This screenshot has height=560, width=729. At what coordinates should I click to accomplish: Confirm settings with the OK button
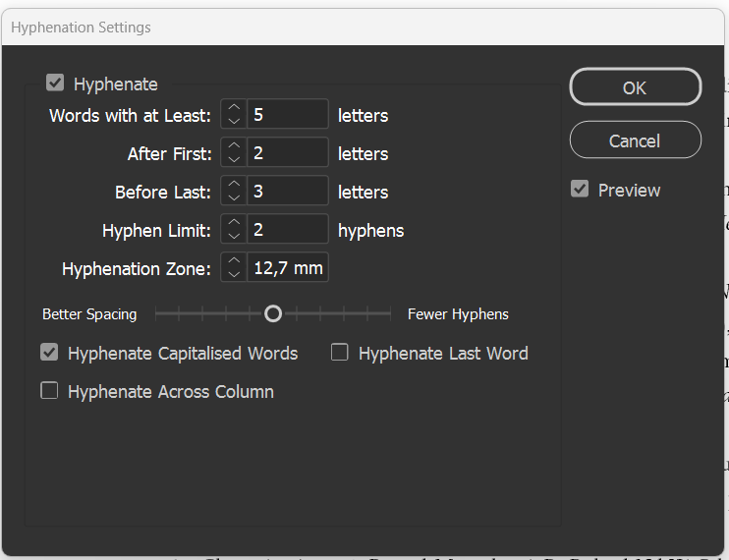click(635, 87)
